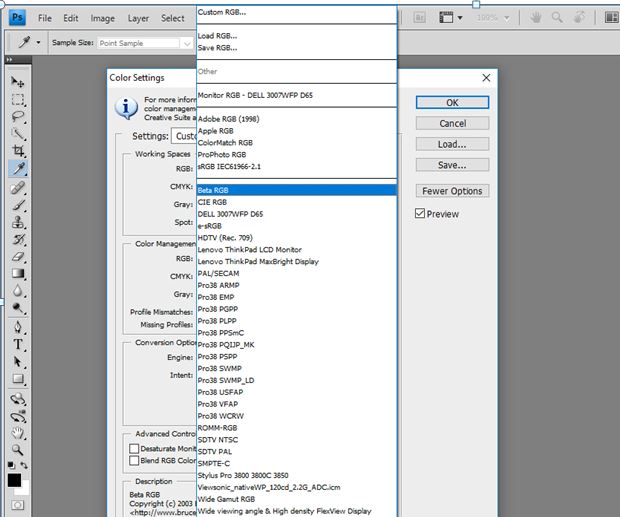620x517 pixels.
Task: Select the Magic Wand tool
Action: [17, 134]
